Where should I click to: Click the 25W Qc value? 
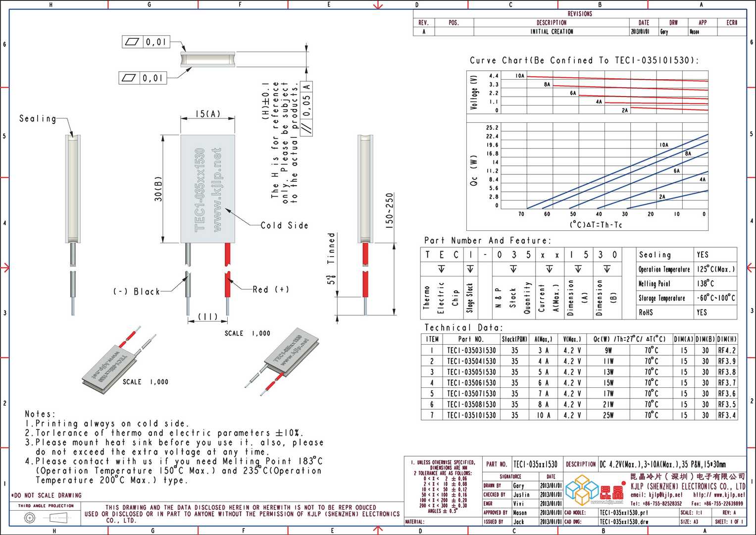pyautogui.click(x=608, y=415)
